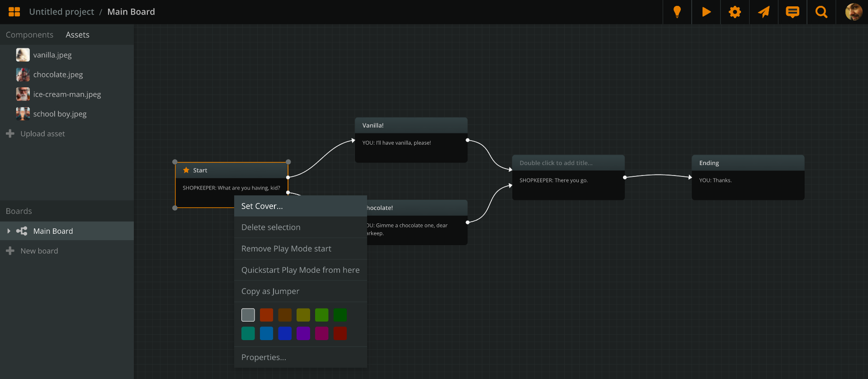Open Properties from the context menu
Screen dimensions: 868x379
[x=264, y=357]
